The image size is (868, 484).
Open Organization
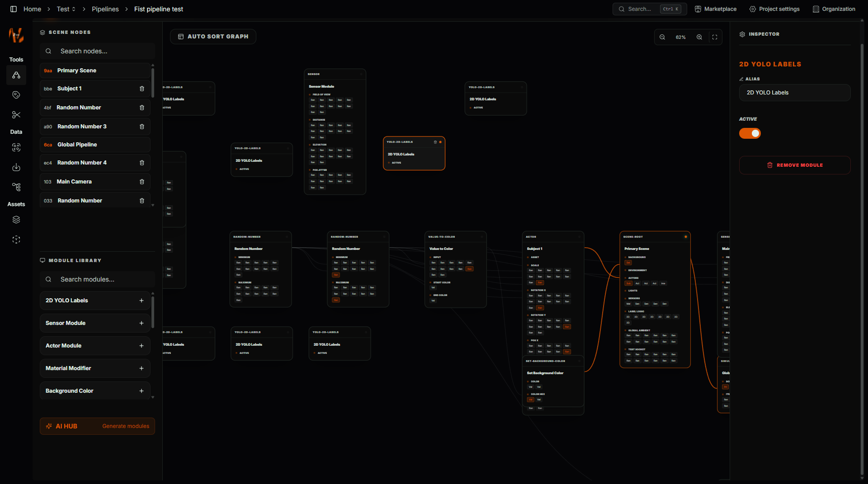coord(834,9)
